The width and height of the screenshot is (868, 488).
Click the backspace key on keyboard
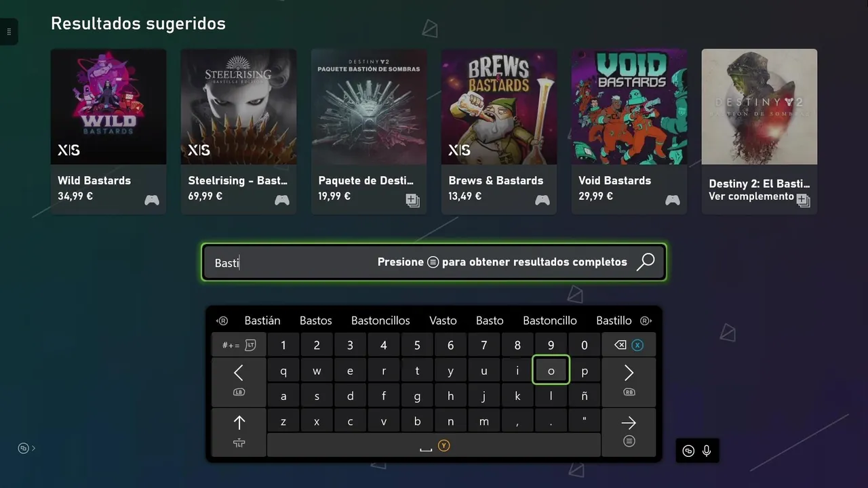[x=629, y=345]
